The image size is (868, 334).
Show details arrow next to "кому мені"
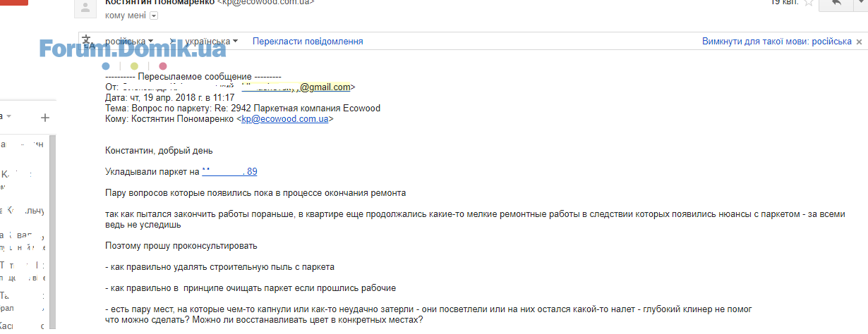point(154,16)
